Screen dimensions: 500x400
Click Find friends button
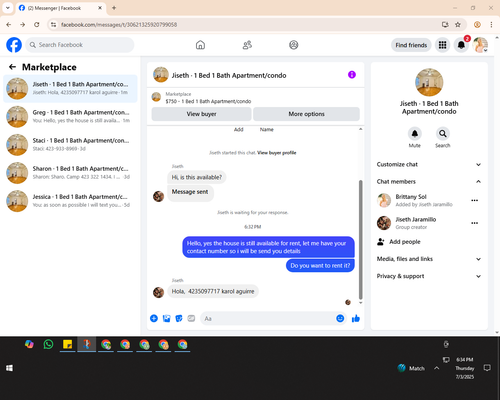pyautogui.click(x=411, y=45)
